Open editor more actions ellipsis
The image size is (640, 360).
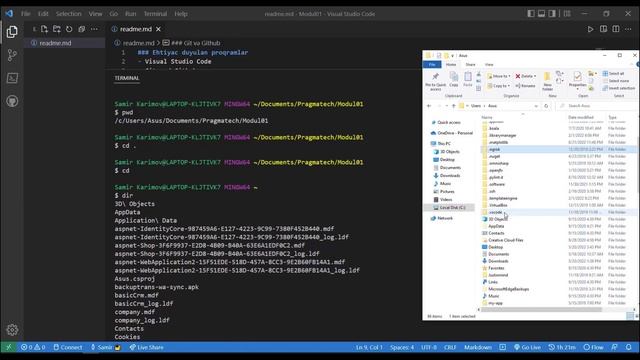pyautogui.click(x=628, y=29)
